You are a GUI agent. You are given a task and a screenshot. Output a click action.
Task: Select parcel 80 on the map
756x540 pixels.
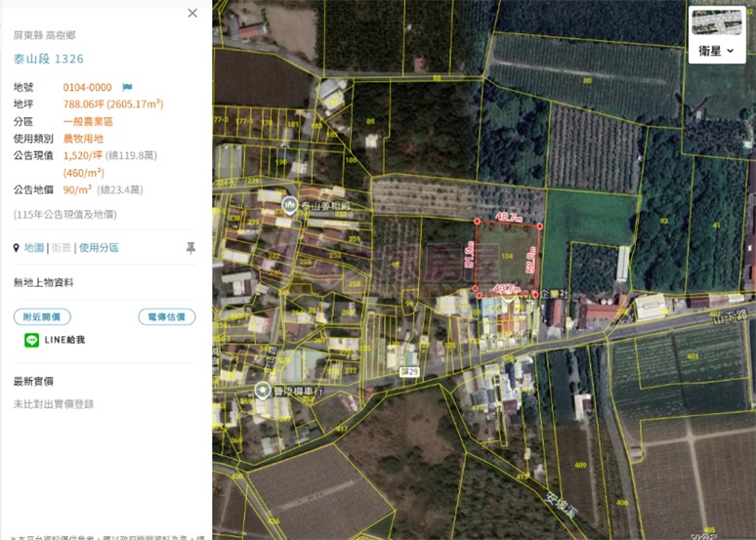click(587, 80)
